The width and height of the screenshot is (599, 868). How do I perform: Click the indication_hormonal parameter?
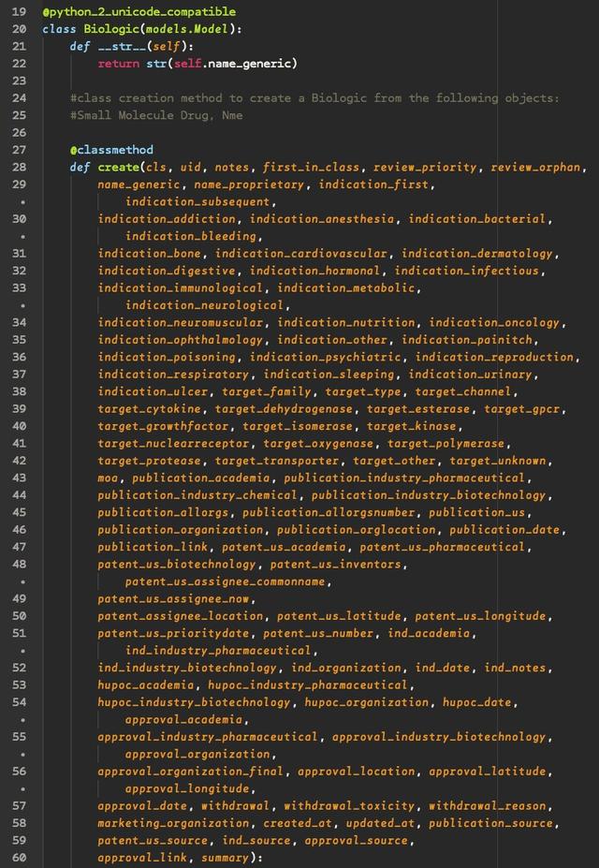[x=315, y=271]
